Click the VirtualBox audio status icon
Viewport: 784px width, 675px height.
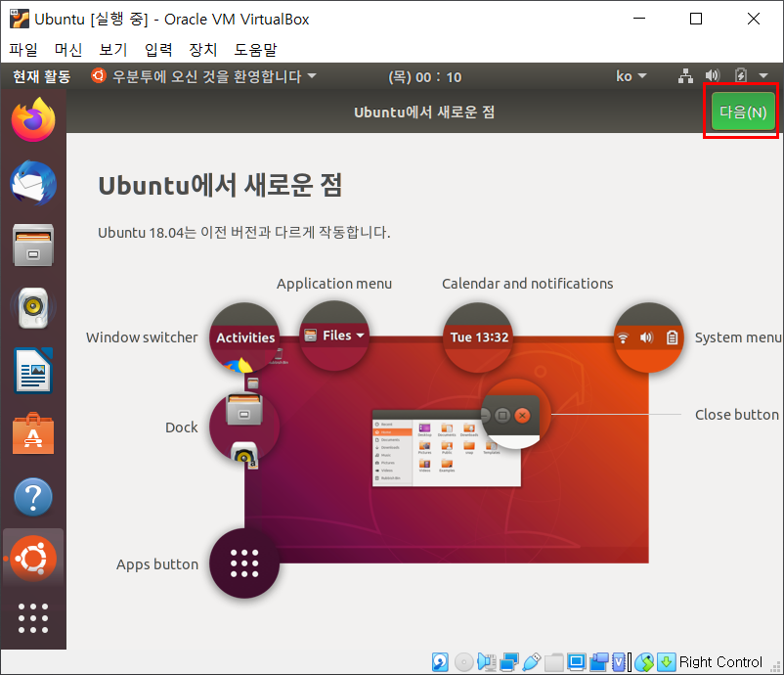point(486,662)
